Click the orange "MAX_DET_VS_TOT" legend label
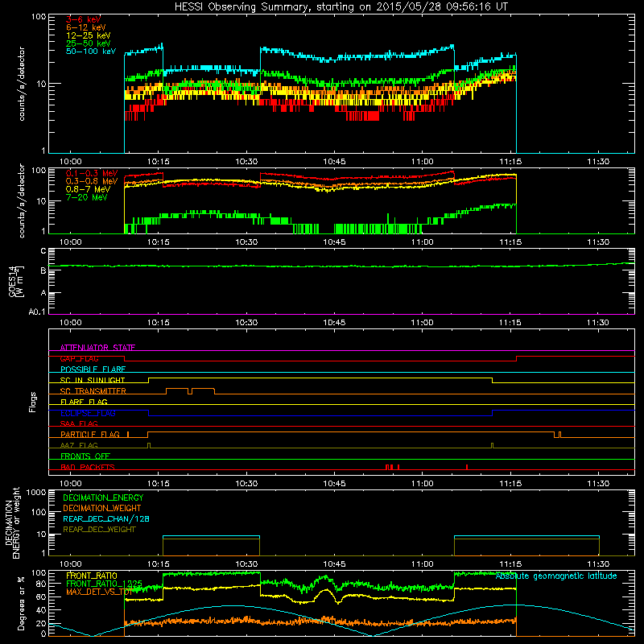 pos(98,592)
